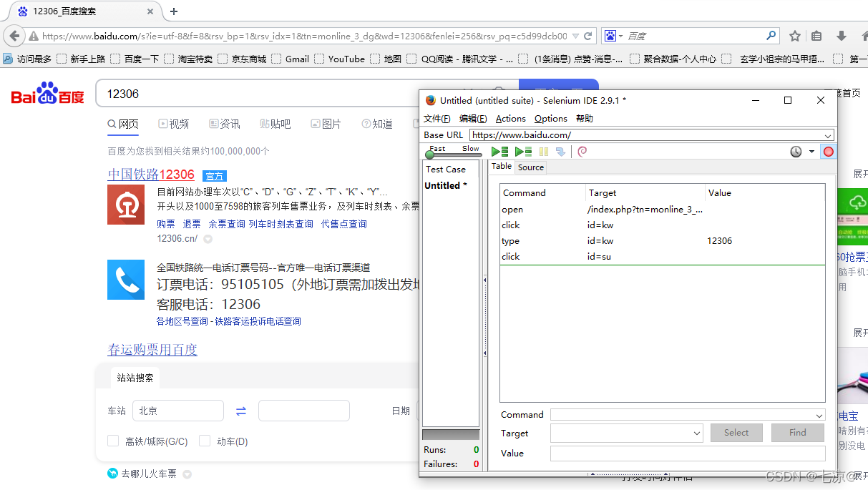Switch to the Table tab

tap(502, 166)
